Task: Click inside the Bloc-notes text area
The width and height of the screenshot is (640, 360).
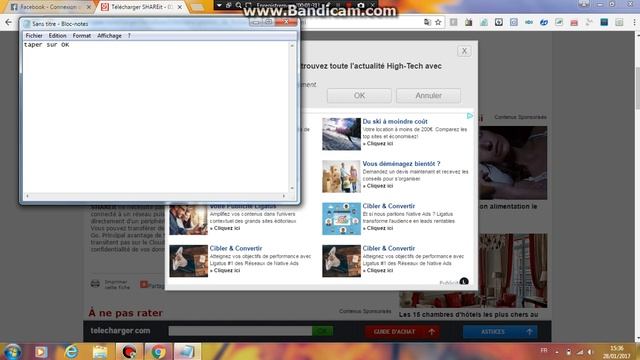Action: (155, 118)
